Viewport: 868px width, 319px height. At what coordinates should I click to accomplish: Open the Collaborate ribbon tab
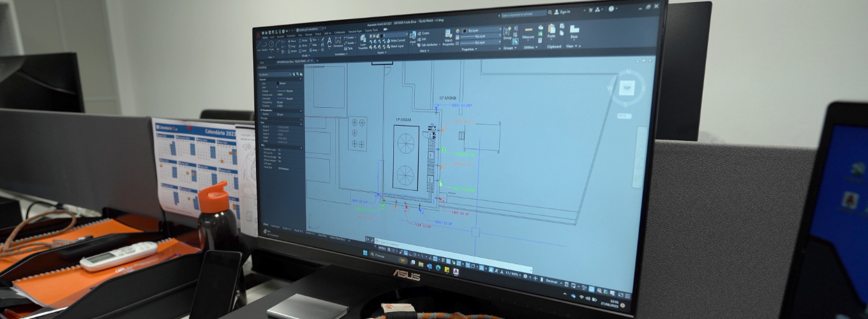click(340, 33)
